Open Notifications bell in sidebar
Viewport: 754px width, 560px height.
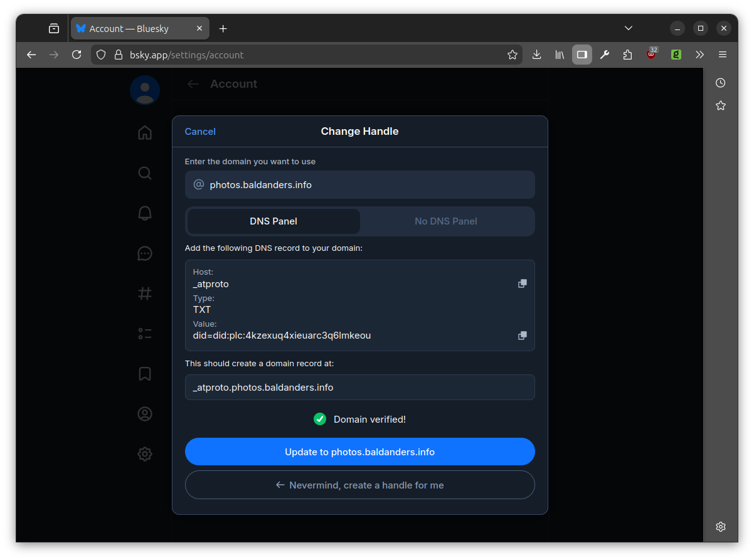pos(145,213)
